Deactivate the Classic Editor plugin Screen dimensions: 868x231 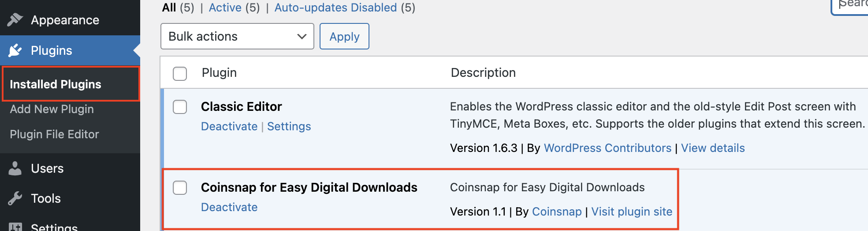click(229, 126)
